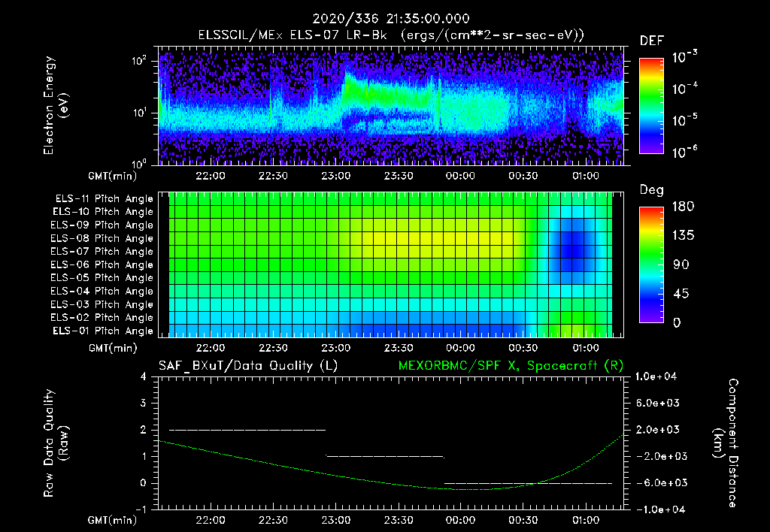
Task: Select the ELS-11 Pitch Angle row label
Action: (104, 199)
